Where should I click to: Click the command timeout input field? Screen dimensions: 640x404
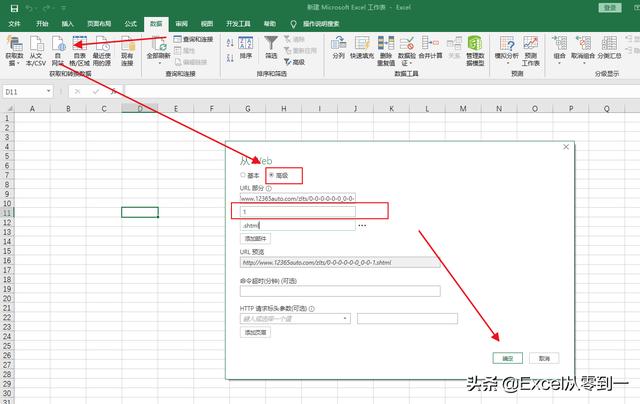tap(340, 291)
